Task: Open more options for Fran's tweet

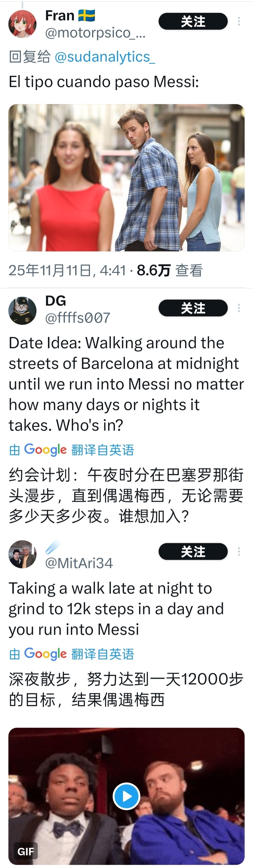Action: (x=239, y=21)
